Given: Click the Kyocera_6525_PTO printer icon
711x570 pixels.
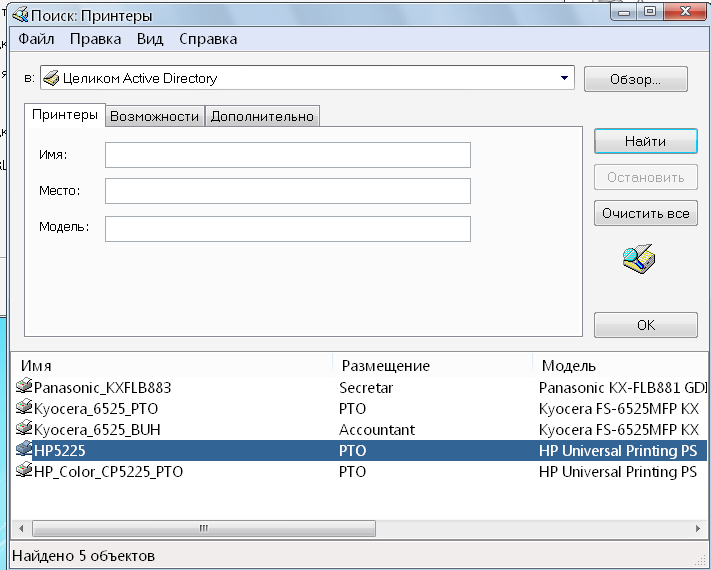Looking at the screenshot, I should click(24, 407).
